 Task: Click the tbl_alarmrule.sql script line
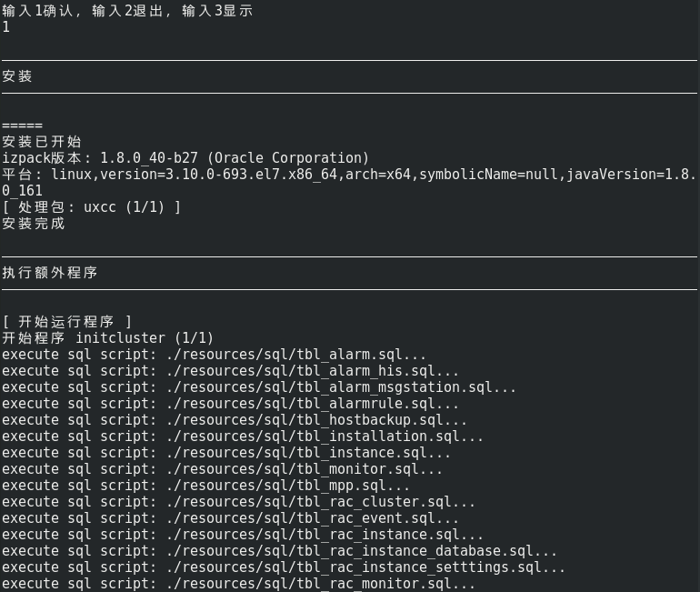tap(230, 404)
